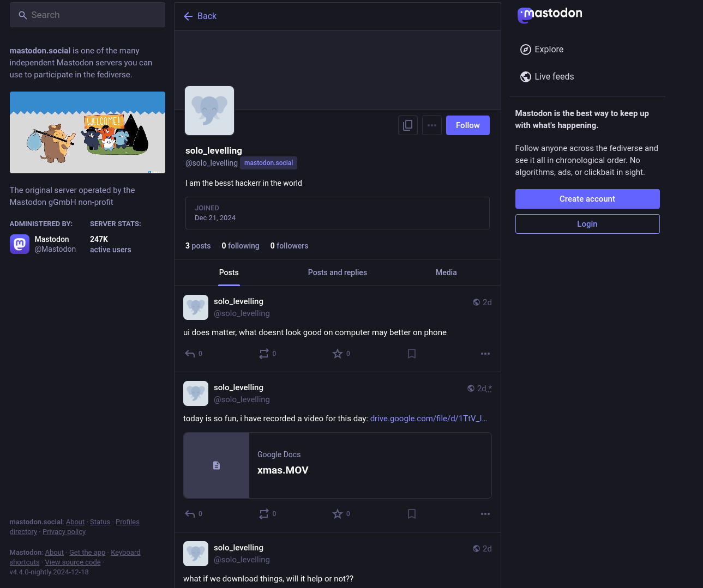703x588 pixels.
Task: Open more menu on 'ui does matter' post
Action: pos(485,354)
